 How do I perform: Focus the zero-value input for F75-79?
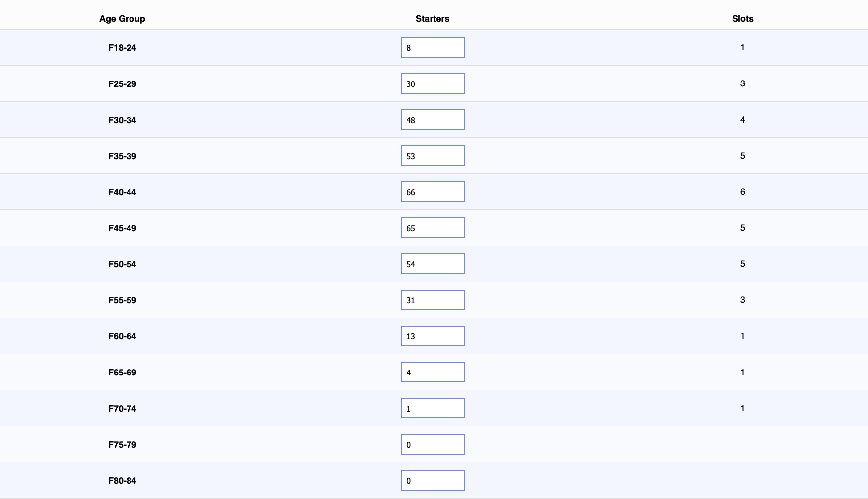[433, 444]
